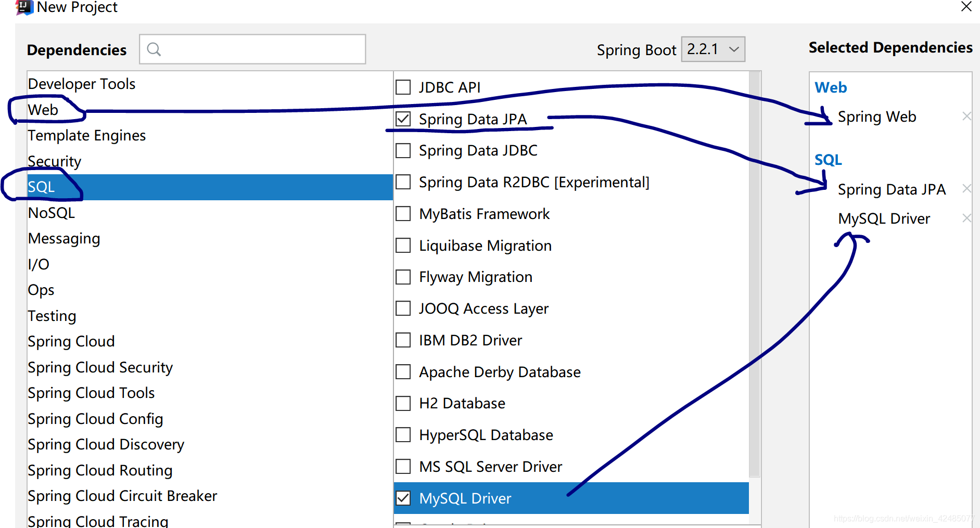Open the Messaging category
The width and height of the screenshot is (980, 528).
pos(210,238)
